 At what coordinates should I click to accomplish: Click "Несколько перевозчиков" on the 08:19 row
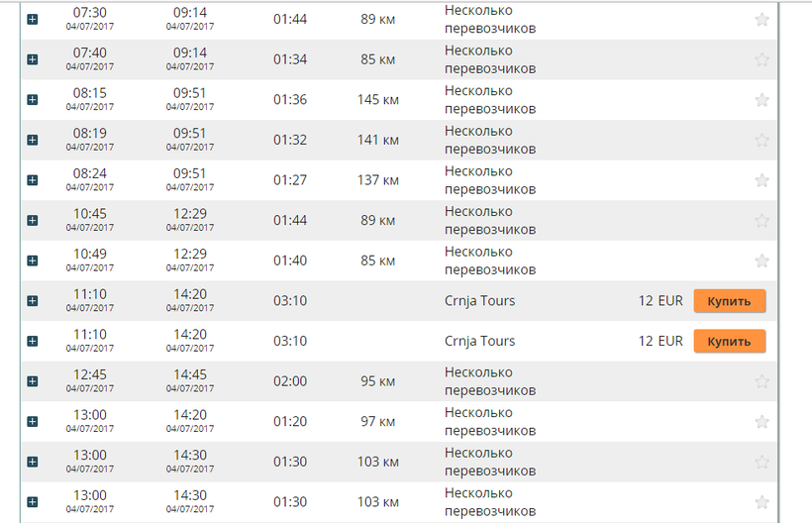(x=490, y=140)
